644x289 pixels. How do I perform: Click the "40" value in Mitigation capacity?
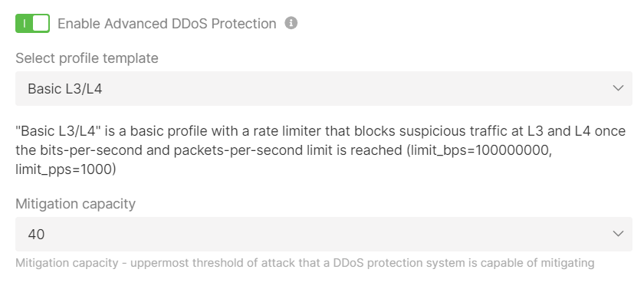click(36, 235)
